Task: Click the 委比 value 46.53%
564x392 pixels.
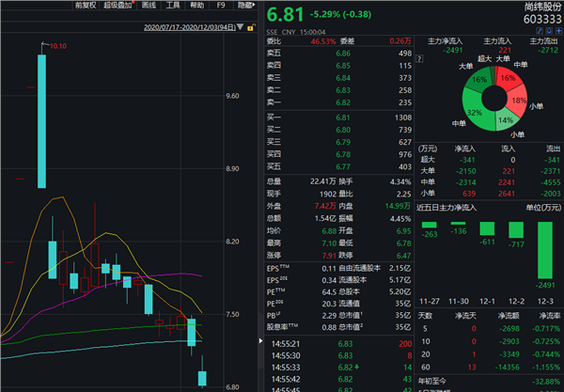Action: (x=323, y=41)
